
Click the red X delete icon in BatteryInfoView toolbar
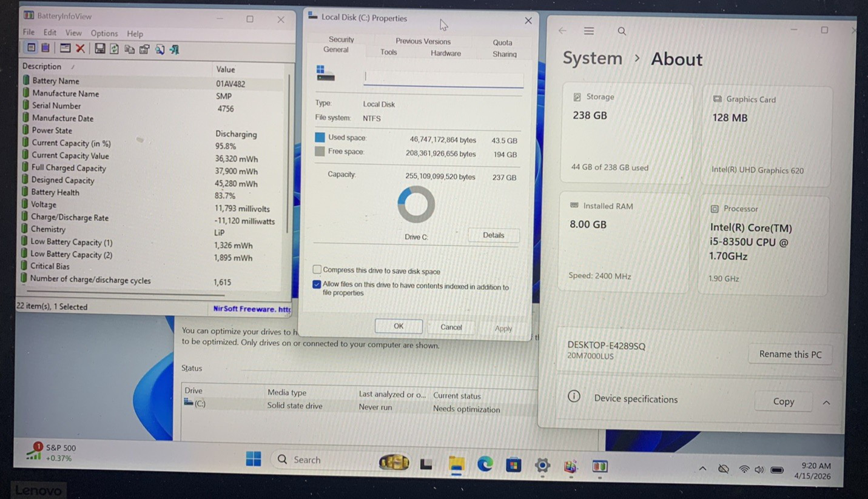(x=80, y=49)
